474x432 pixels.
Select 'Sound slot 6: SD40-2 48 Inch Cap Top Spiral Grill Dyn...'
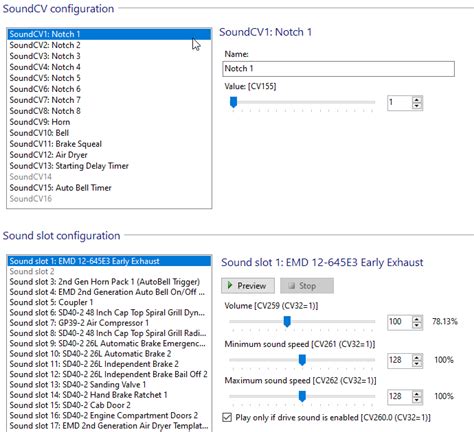pos(109,313)
